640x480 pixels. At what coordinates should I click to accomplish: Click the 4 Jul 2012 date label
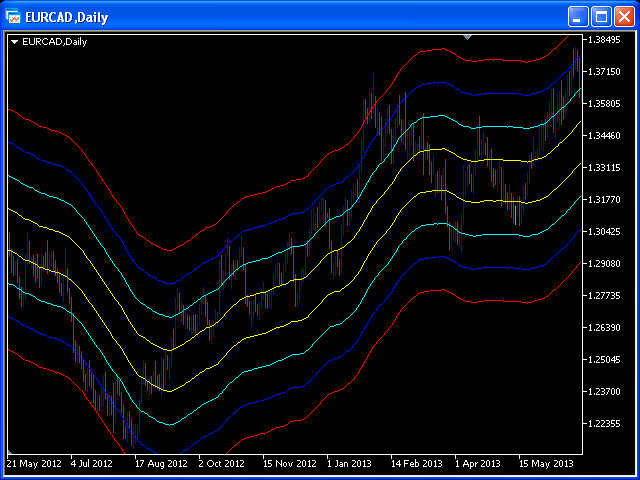(92, 464)
